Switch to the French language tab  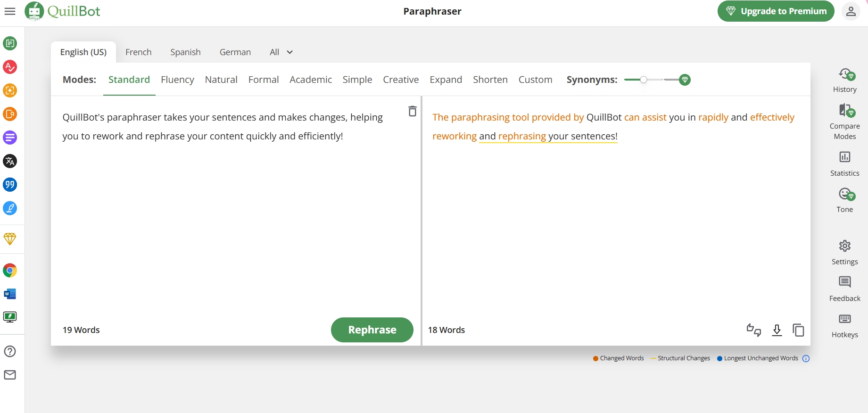(x=139, y=52)
